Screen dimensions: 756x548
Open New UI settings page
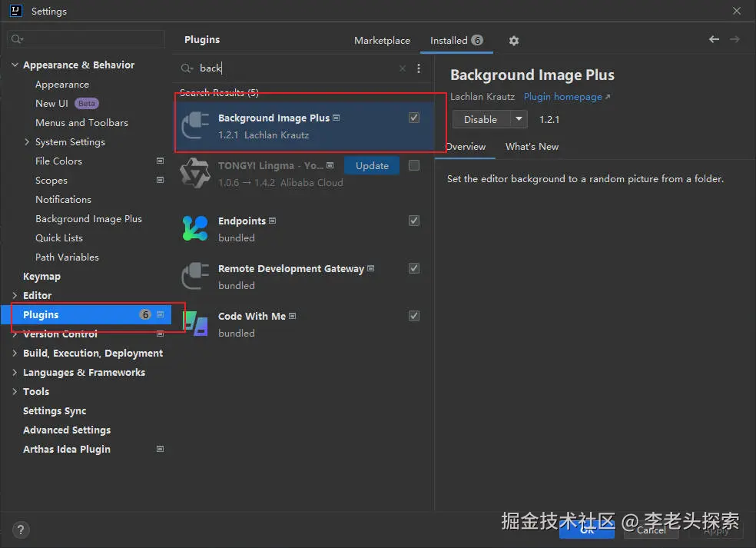click(51, 103)
